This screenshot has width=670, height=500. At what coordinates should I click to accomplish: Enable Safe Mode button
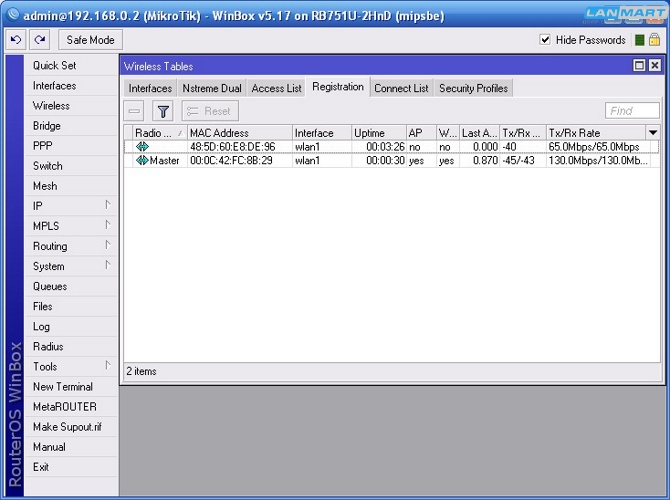click(x=91, y=40)
